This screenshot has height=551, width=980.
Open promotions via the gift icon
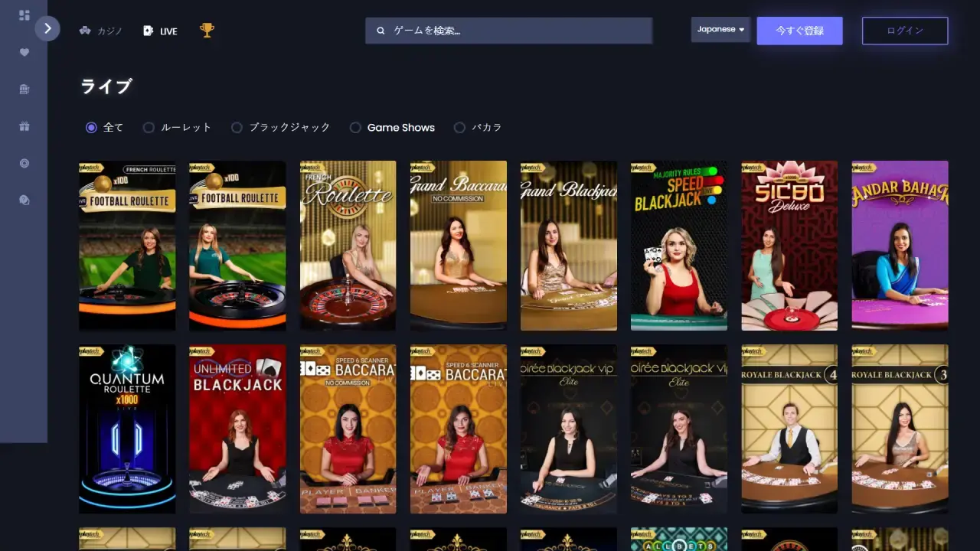coord(24,126)
